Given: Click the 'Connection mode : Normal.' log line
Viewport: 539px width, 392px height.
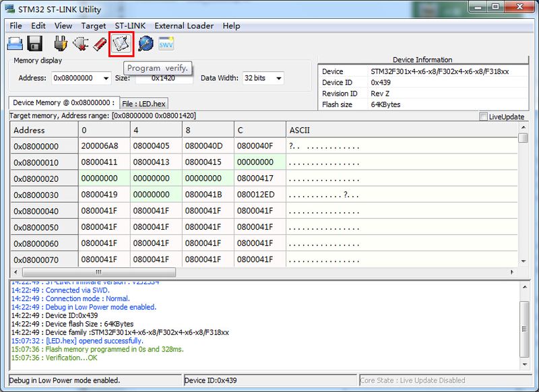Looking at the screenshot, I should pos(71,298).
